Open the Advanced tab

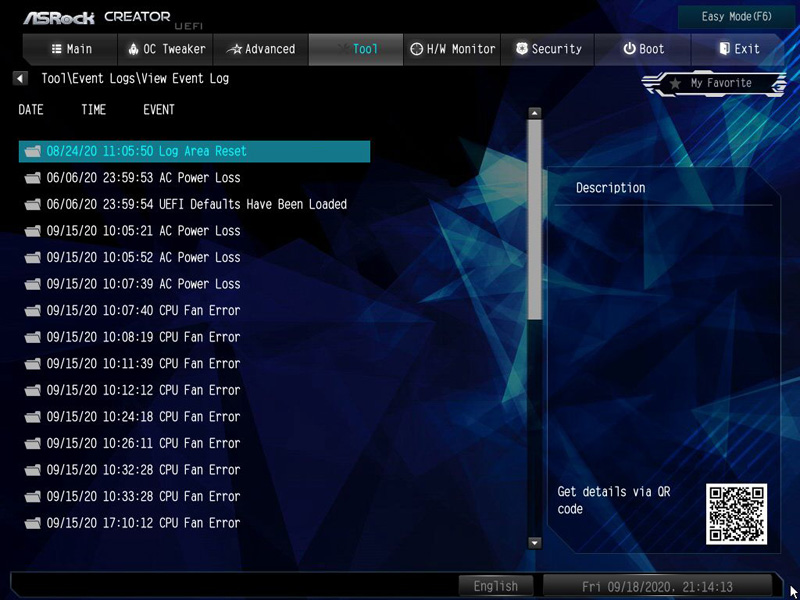pos(261,49)
